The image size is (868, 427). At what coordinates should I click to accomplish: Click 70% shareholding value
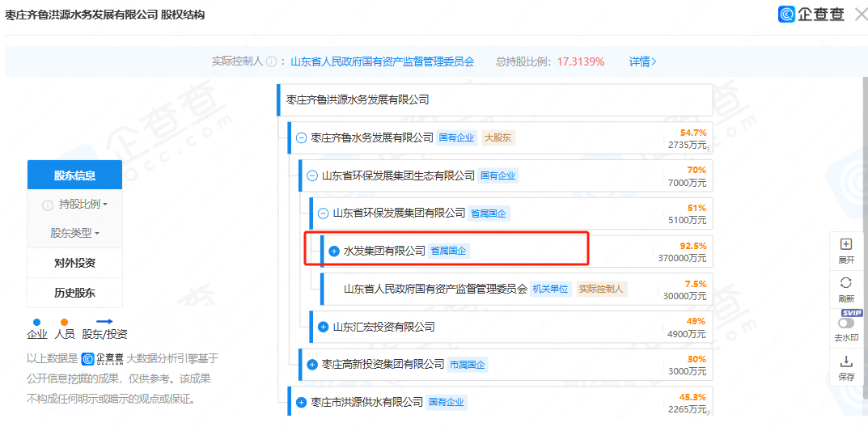point(697,171)
